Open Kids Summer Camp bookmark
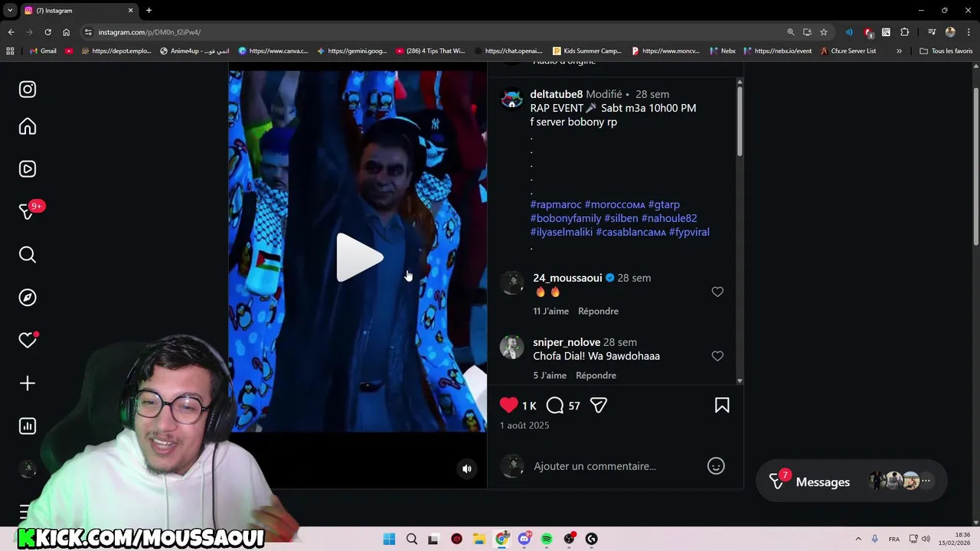The width and height of the screenshot is (980, 551). coord(587,51)
